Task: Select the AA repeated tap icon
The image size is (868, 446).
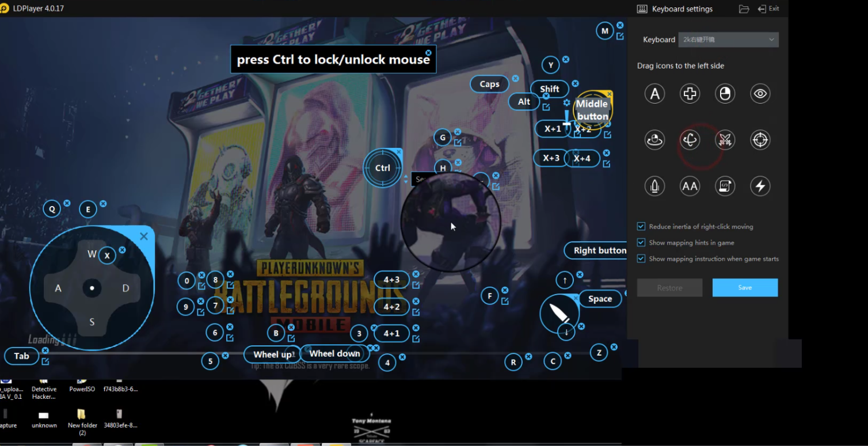Action: (690, 186)
